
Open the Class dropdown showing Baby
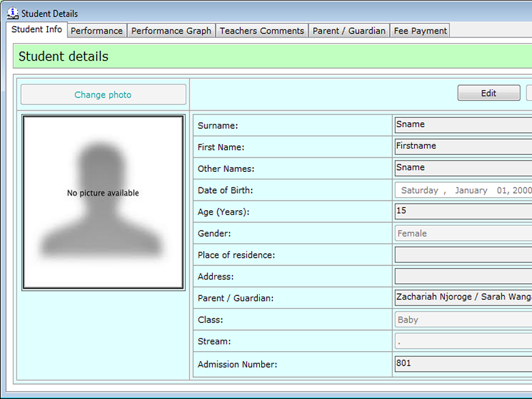pyautogui.click(x=463, y=320)
